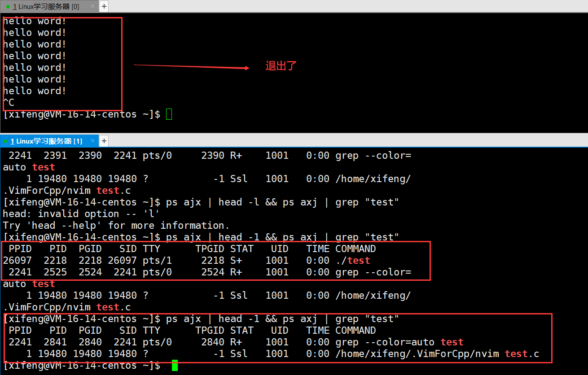588x375 pixels.
Task: Click the "./test" command entry
Action: pos(353,261)
